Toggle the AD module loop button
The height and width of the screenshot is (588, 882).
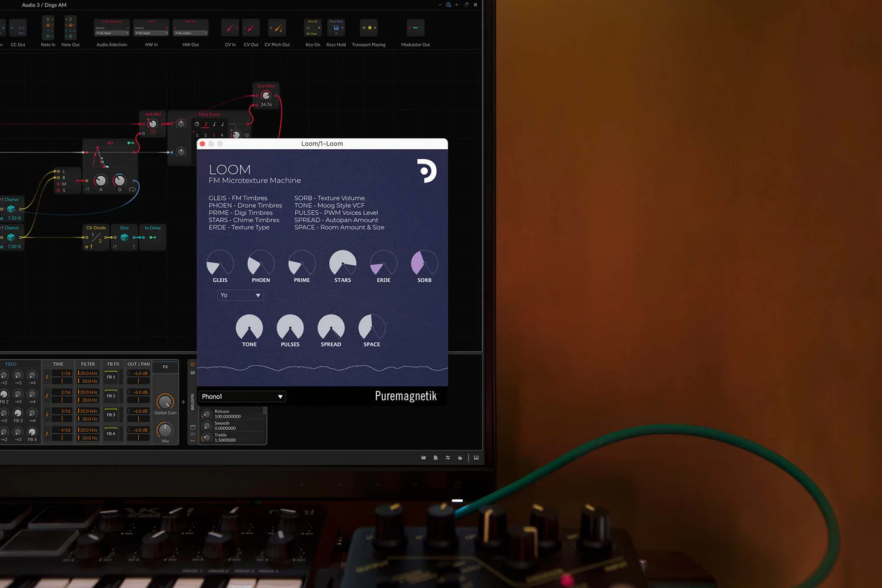coord(132,190)
